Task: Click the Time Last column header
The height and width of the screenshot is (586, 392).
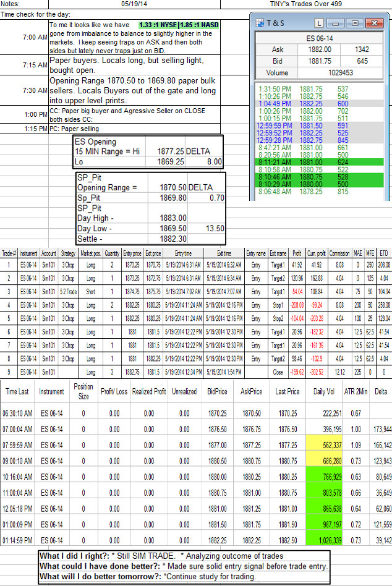Action: pos(17,392)
